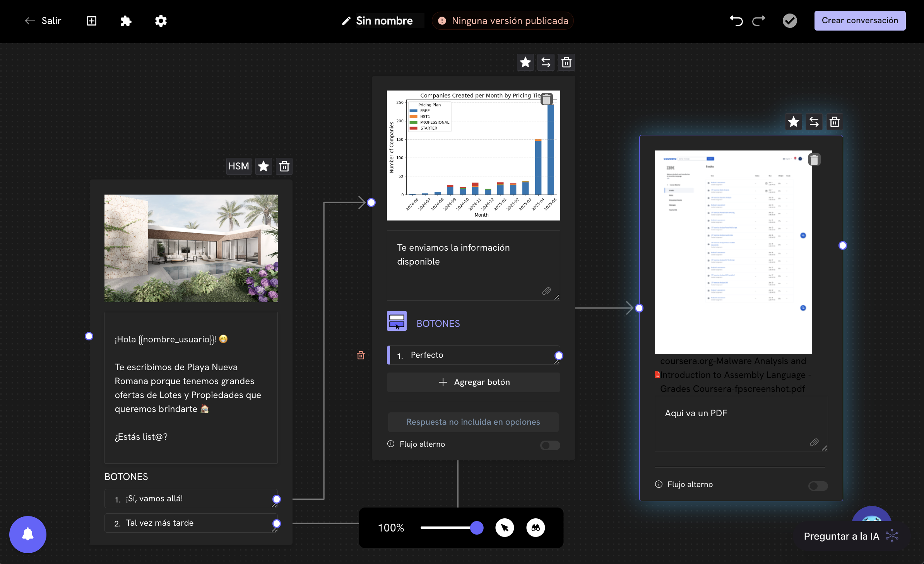Click the add-block plus square icon
Image resolution: width=924 pixels, height=564 pixels.
(x=92, y=21)
